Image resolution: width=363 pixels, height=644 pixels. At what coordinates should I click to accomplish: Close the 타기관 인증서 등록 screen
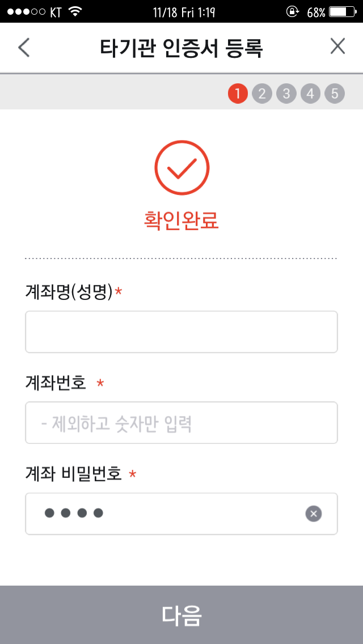(337, 46)
